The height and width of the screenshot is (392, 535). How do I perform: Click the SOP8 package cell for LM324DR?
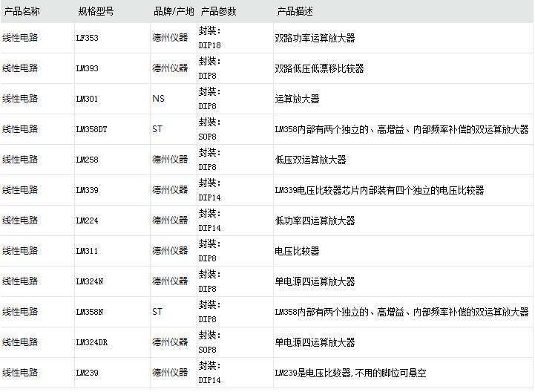pyautogui.click(x=208, y=349)
